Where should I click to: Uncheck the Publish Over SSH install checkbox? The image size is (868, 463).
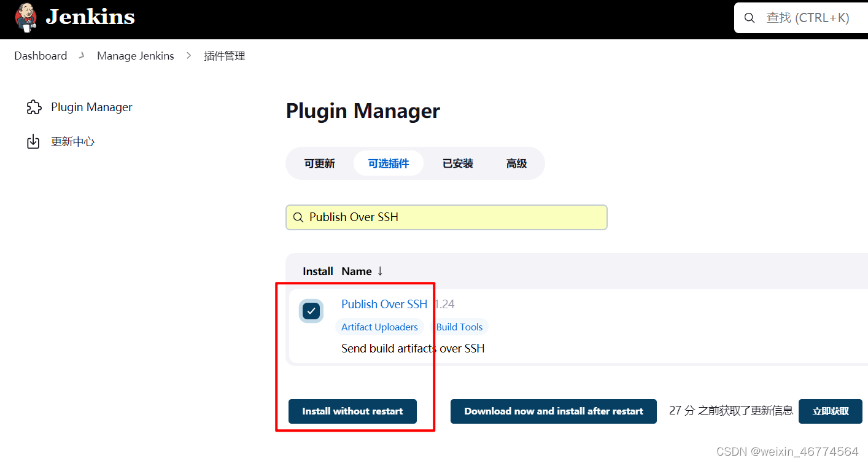311,311
